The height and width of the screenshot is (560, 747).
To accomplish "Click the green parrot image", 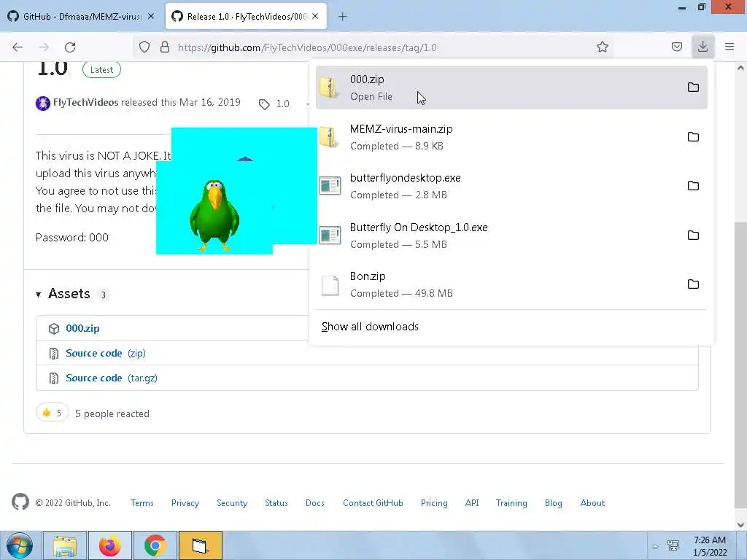I will coord(214,215).
